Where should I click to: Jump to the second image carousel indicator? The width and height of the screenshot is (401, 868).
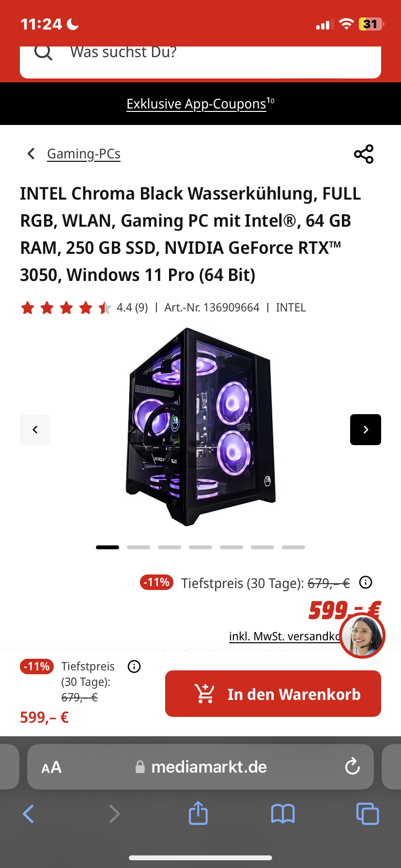139,547
